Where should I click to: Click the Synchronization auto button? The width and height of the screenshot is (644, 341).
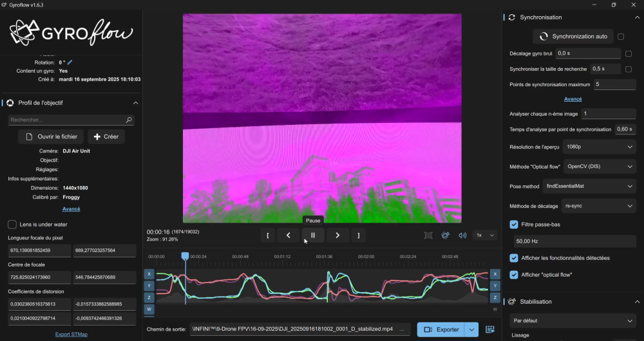tap(573, 37)
